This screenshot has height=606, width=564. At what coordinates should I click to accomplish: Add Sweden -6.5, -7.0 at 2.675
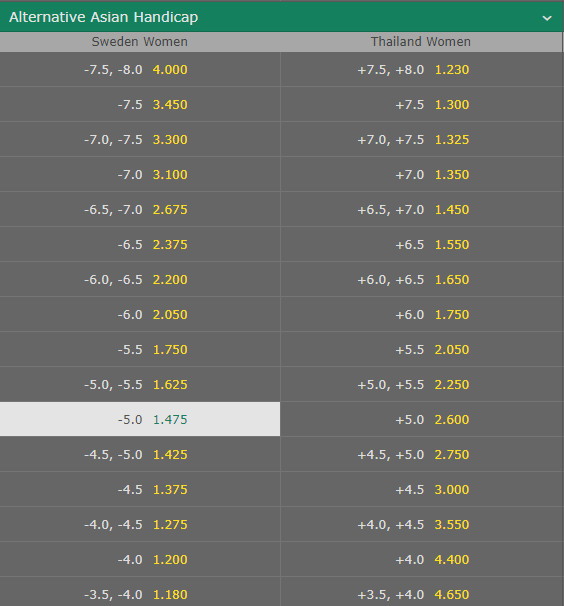pyautogui.click(x=140, y=209)
